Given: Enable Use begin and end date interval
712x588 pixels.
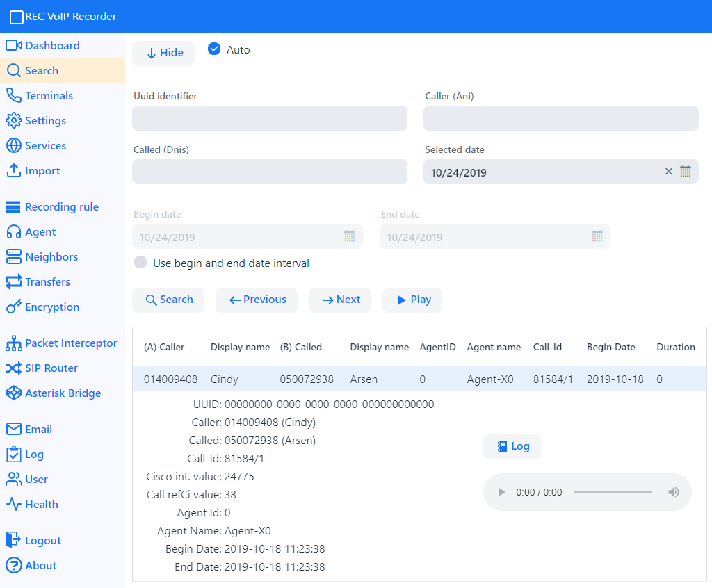Looking at the screenshot, I should 141,263.
